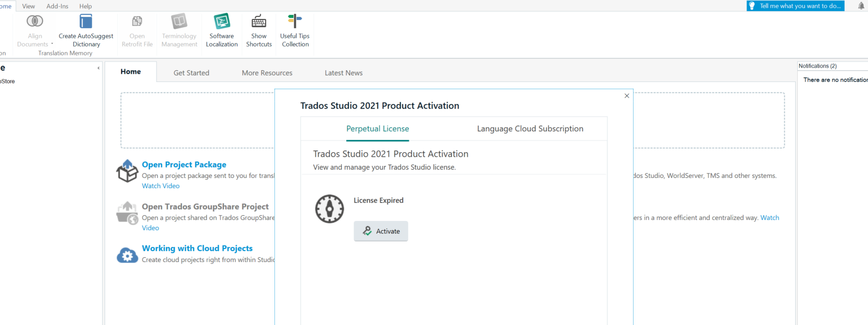Collapse the left navigation pane chevron
Viewport: 868px width, 325px height.
pyautogui.click(x=98, y=68)
